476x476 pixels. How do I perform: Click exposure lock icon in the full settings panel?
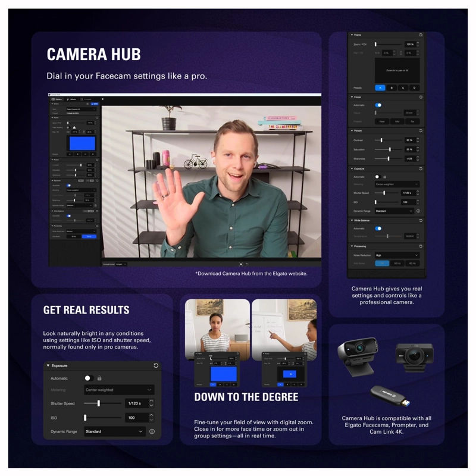(384, 177)
